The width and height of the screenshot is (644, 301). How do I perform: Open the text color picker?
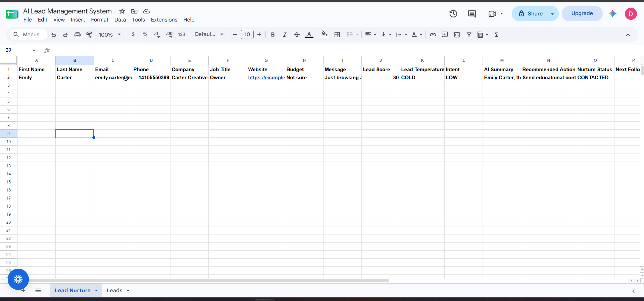point(309,35)
